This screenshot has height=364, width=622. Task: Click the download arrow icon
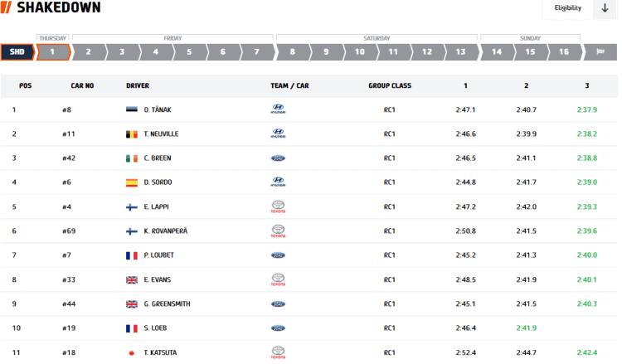point(605,8)
